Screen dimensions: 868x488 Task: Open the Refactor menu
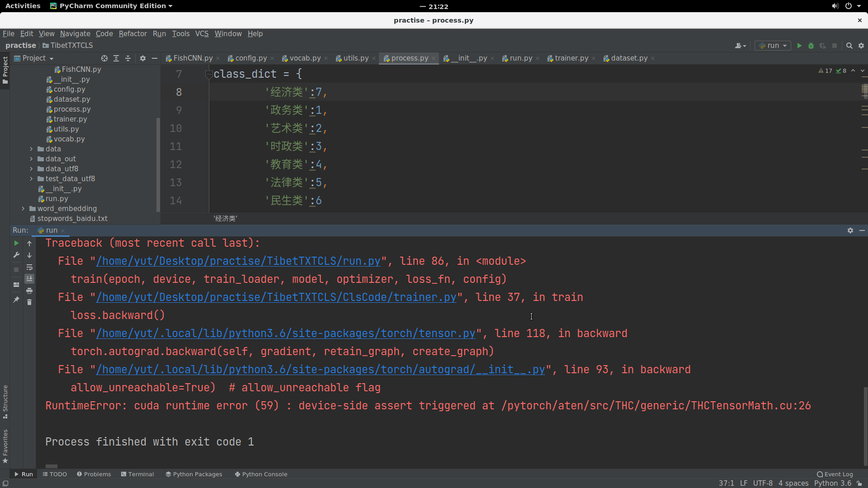coord(132,34)
